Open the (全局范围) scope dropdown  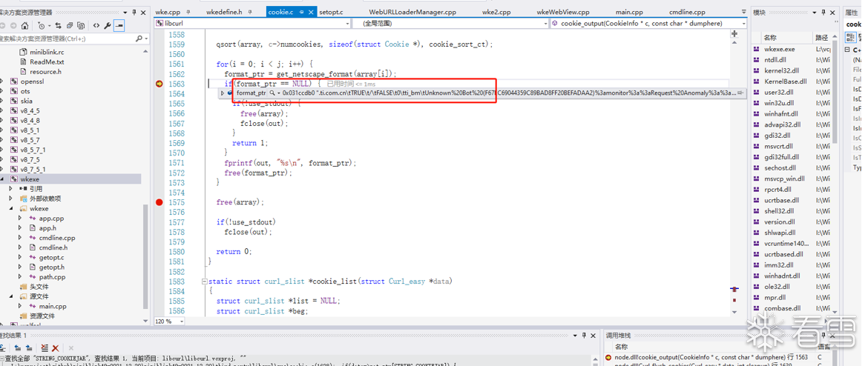coord(546,23)
